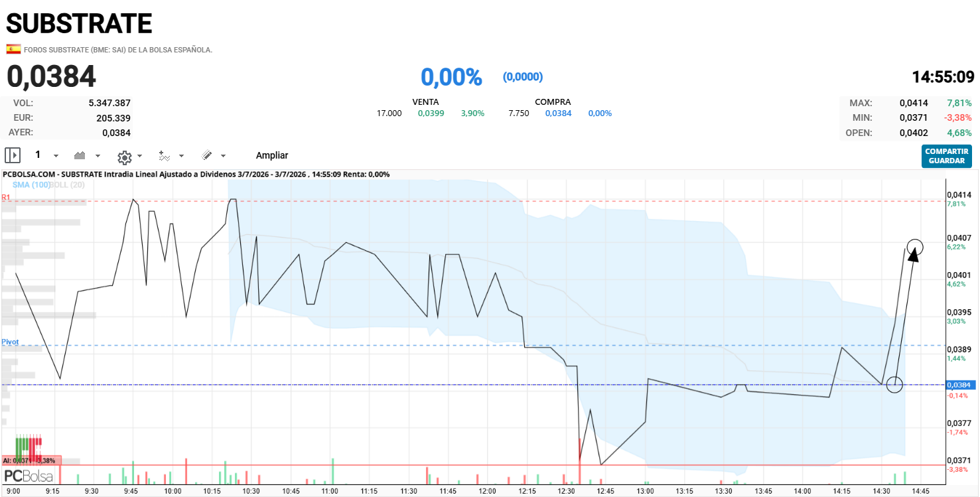
Task: Open the add indicators icon
Action: pos(165,155)
